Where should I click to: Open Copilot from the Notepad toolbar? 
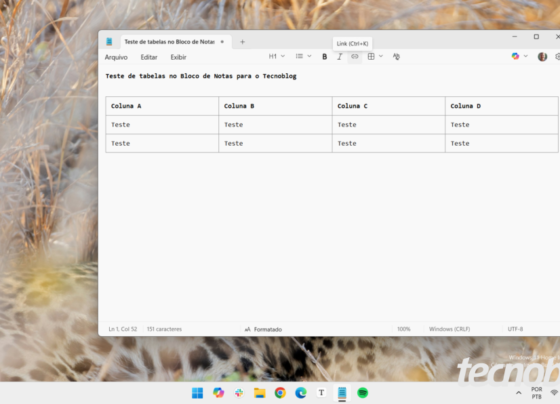coord(515,56)
